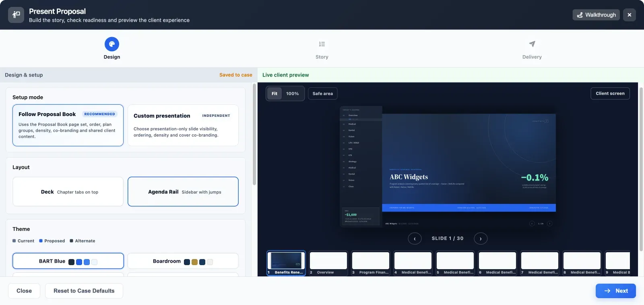Click the 'RECOMMENDED' badge
Viewport: 644px width, 305px height.
(100, 114)
